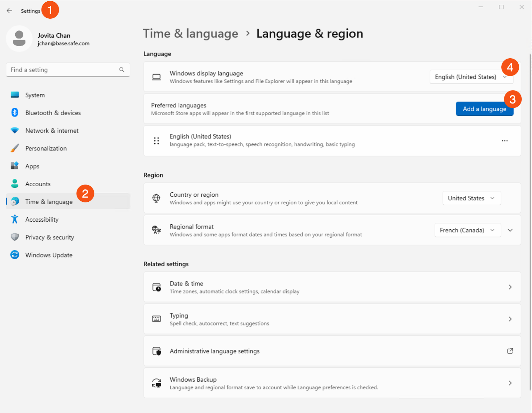
Task: Select Windows Update in sidebar
Action: [68, 255]
